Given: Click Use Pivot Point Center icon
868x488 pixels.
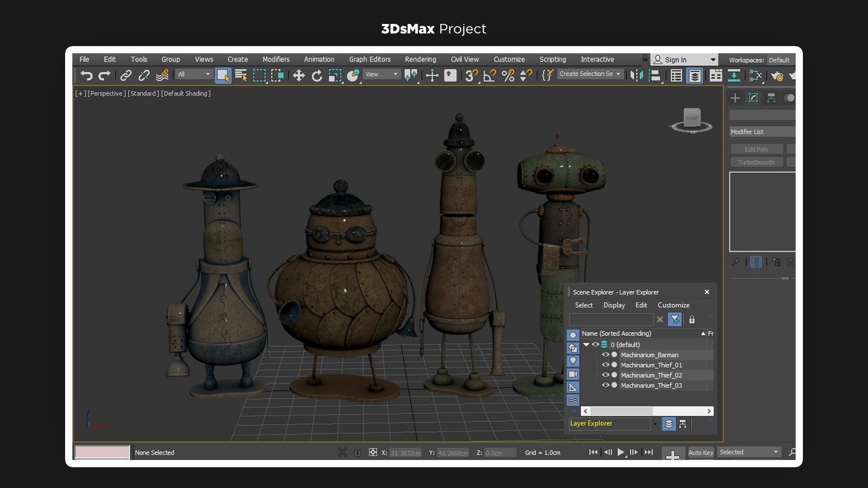Looking at the screenshot, I should (410, 75).
